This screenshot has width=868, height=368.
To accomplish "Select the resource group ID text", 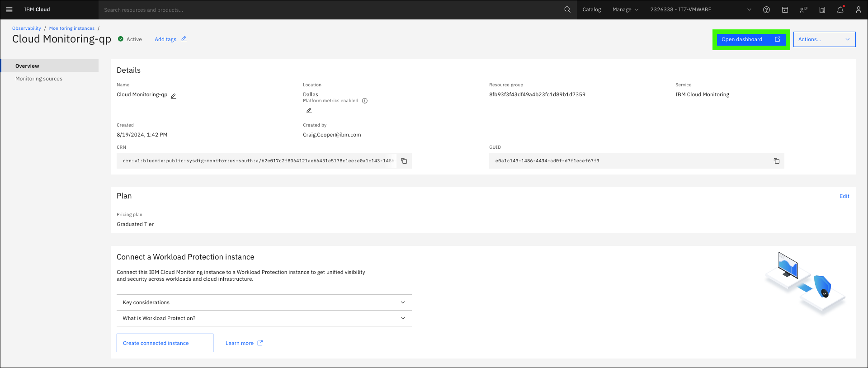I will coord(537,94).
